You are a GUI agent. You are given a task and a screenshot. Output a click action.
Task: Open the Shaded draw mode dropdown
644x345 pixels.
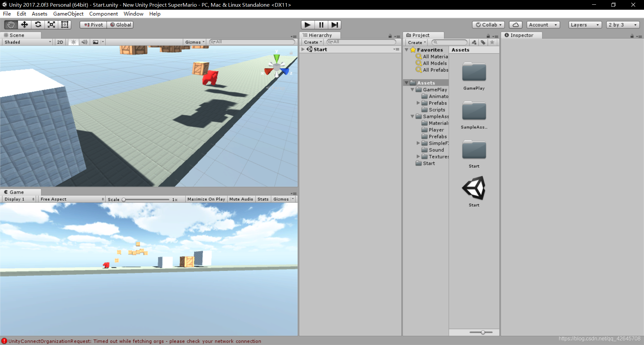28,42
